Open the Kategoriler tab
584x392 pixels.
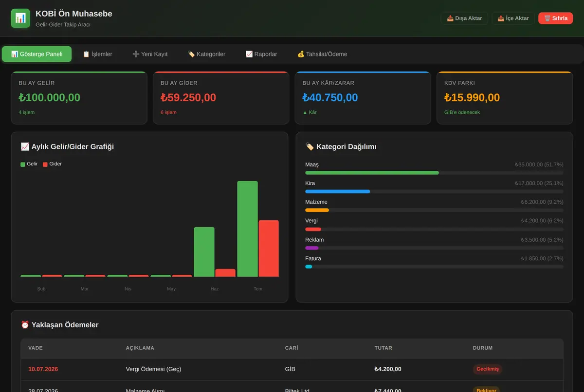[206, 54]
